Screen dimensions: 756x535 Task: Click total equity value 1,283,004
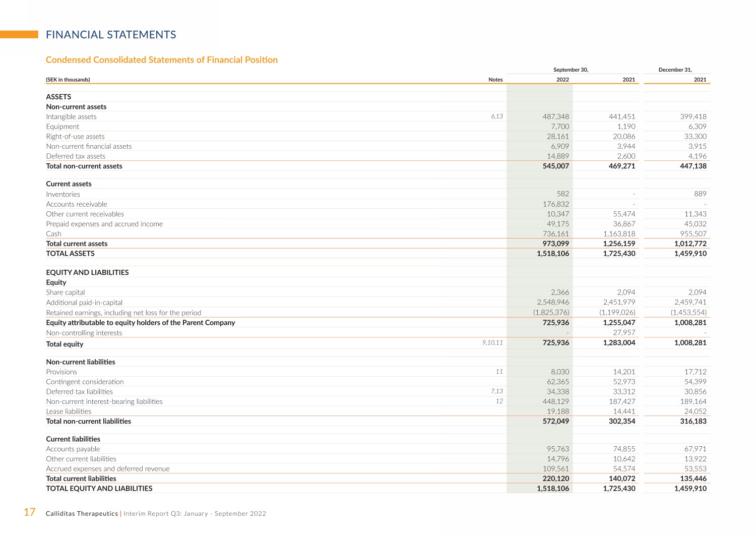pos(619,343)
